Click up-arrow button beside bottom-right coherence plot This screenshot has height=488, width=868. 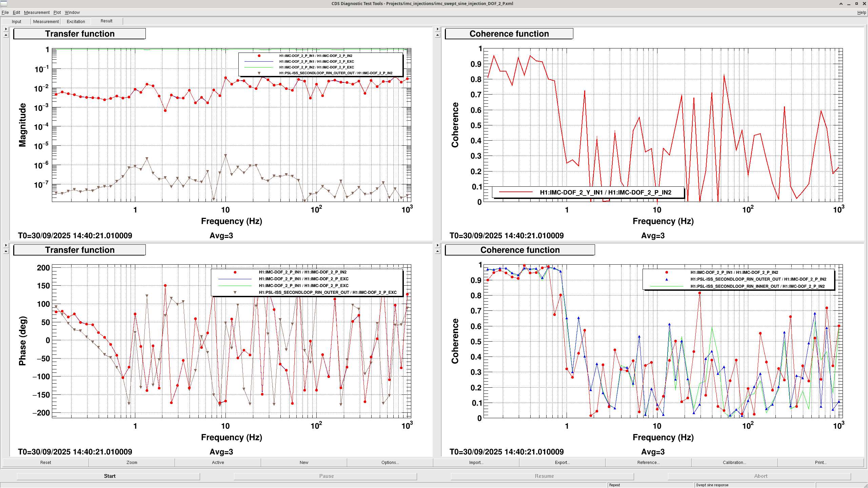pos(437,251)
